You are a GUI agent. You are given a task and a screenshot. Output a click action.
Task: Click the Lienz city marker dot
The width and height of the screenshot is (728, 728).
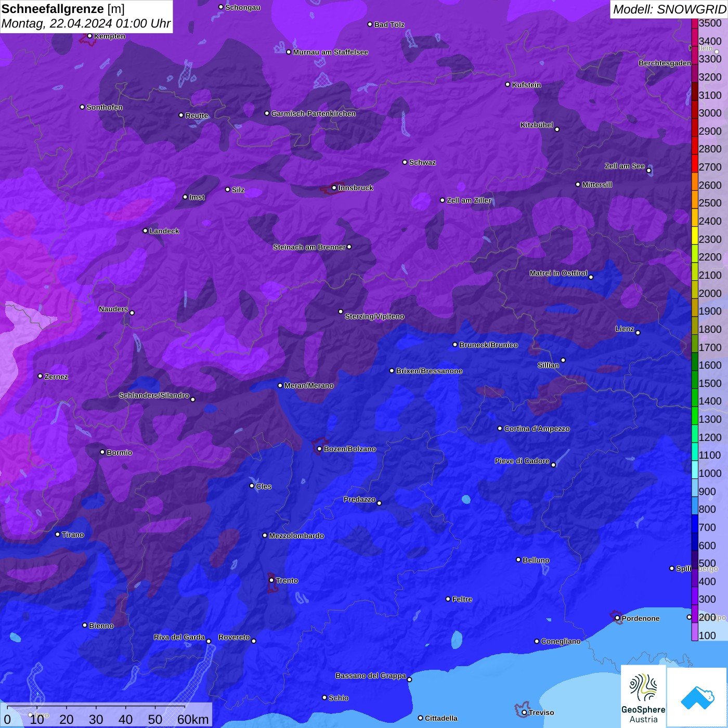[x=638, y=333]
